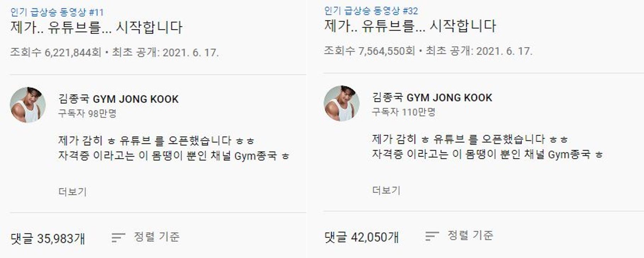The height and width of the screenshot is (258, 644).
Task: Open the 인기 급상승 동영상 #11 trending link
Action: click(57, 12)
